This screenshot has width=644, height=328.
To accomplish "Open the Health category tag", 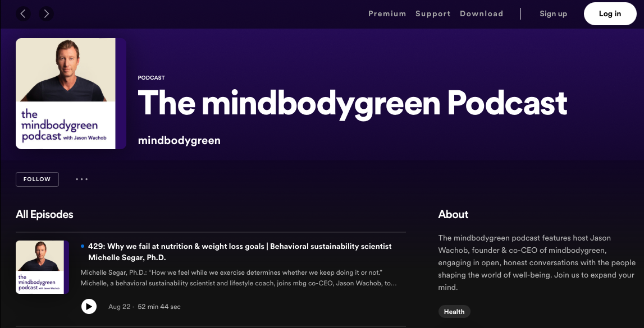I will [x=454, y=312].
